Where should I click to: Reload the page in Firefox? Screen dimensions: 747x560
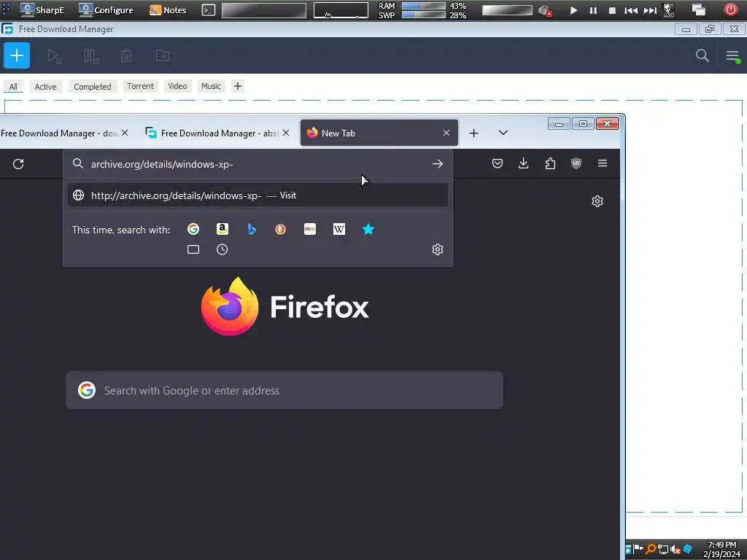coord(18,164)
